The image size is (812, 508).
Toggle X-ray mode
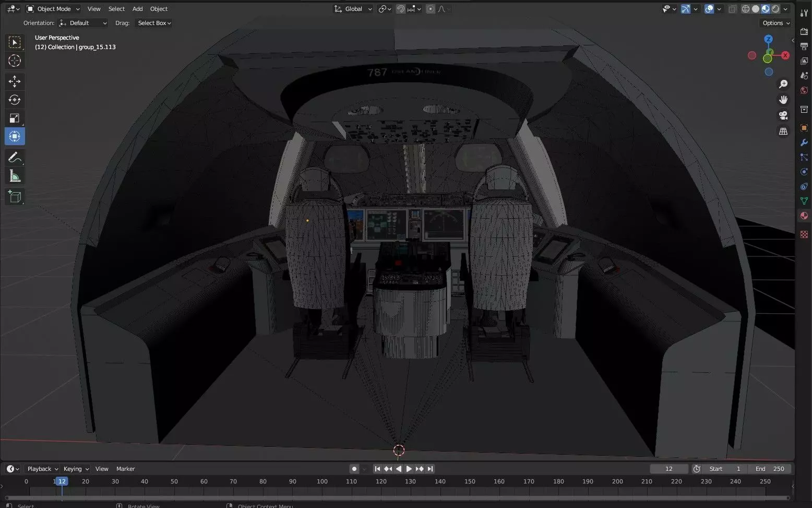733,9
